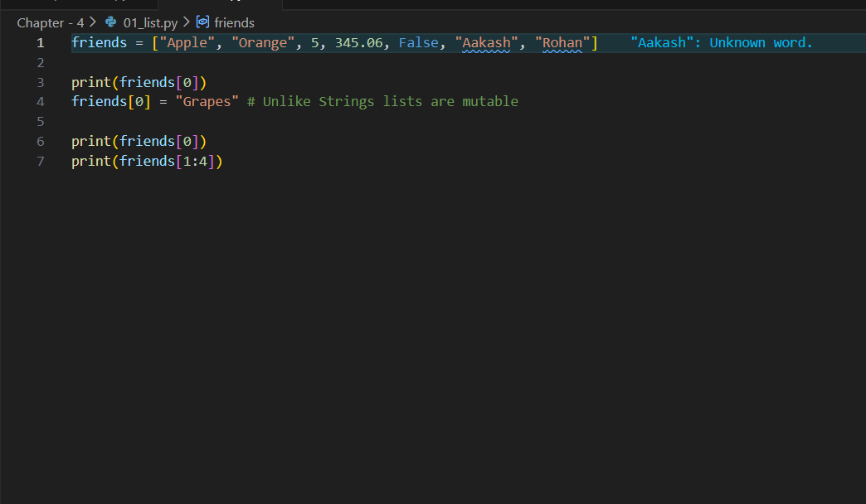Viewport: 866px width, 504px height.
Task: Click the number 345.06 in the list
Action: [359, 42]
